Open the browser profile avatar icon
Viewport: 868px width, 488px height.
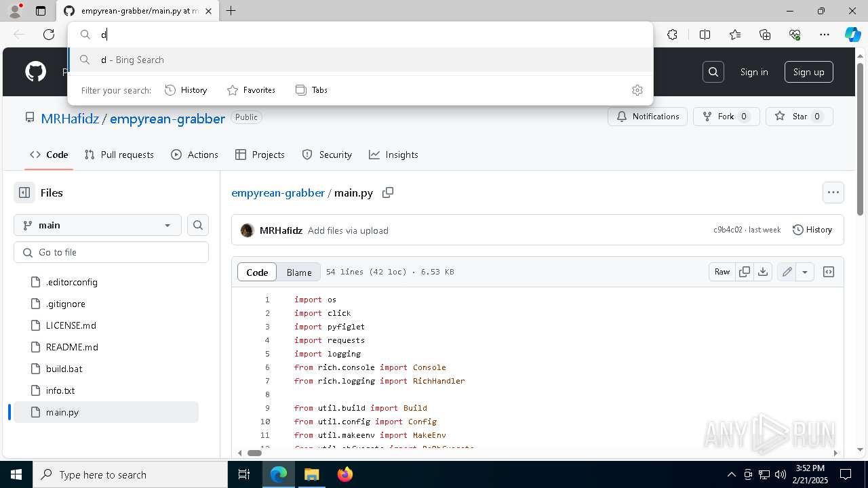tap(15, 11)
